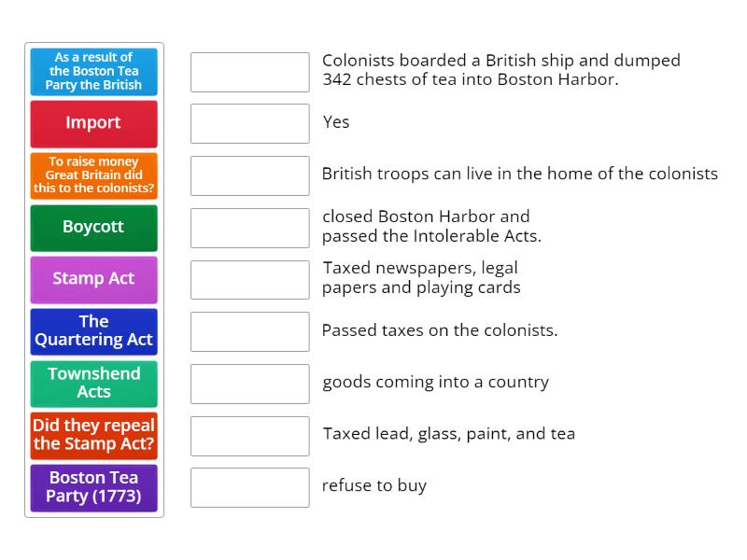Image resolution: width=747 pixels, height=560 pixels.
Task: Click the box beside 'British troops can live' text
Action: [x=249, y=175]
